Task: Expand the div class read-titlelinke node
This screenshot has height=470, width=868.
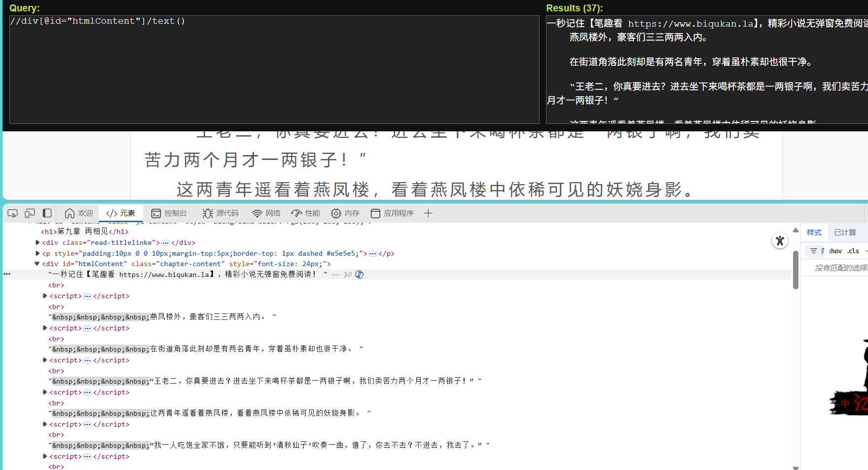Action: click(x=37, y=242)
